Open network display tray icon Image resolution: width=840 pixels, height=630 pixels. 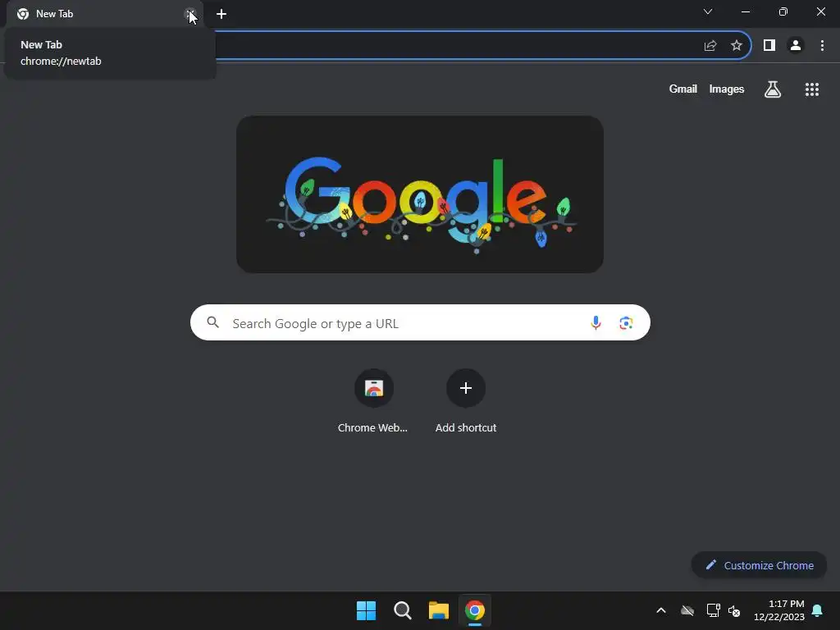713,610
